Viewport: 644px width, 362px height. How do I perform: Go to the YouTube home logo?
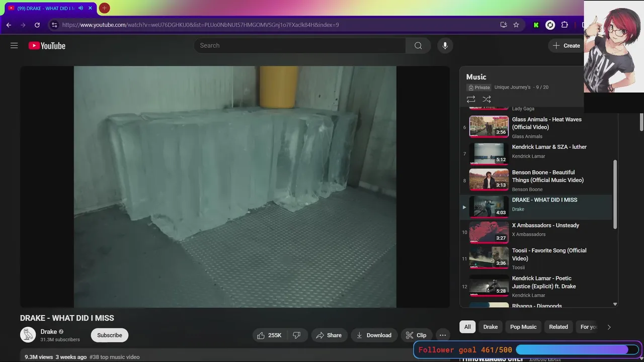[47, 46]
